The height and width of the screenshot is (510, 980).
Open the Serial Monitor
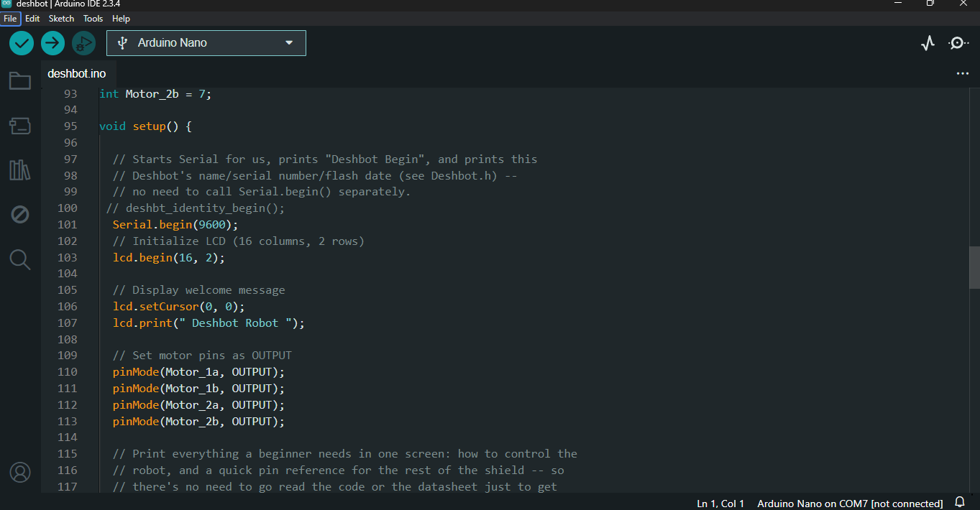point(958,43)
